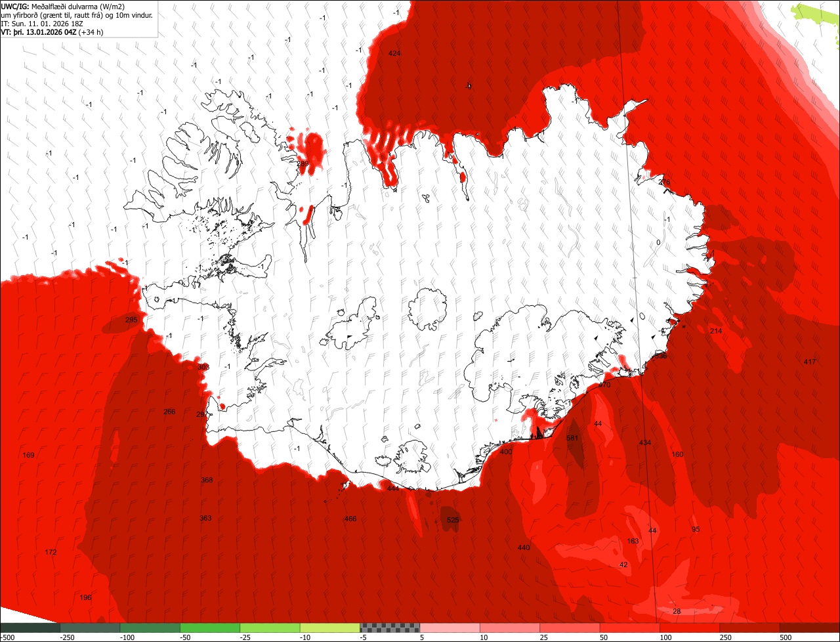Click the 42 value in the southeast ocean
Image resolution: width=840 pixels, height=642 pixels.
[623, 565]
